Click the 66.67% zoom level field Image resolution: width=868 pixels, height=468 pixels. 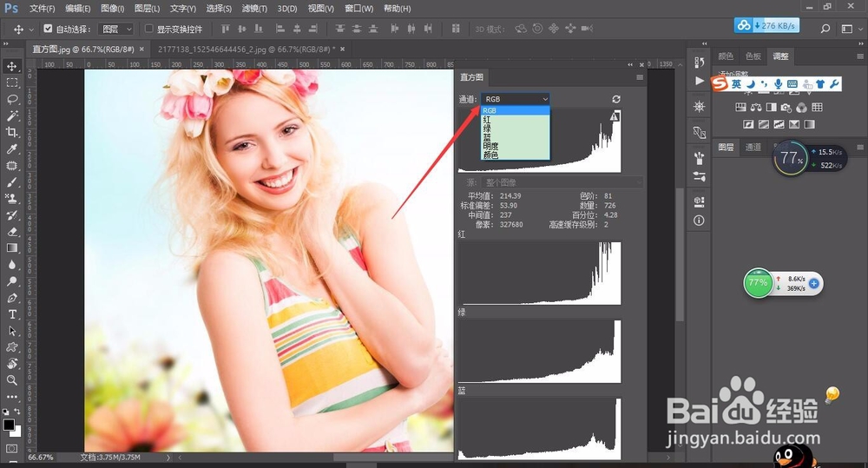click(x=41, y=458)
